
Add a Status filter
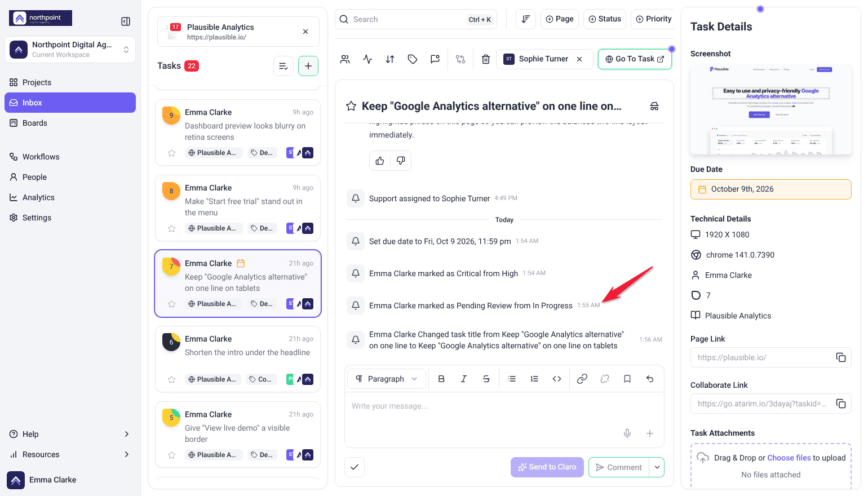click(x=605, y=19)
